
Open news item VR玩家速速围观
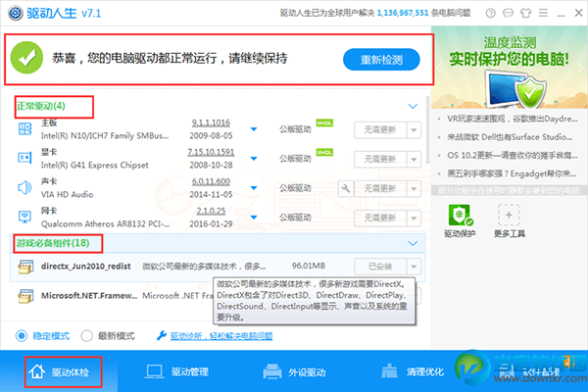click(512, 119)
